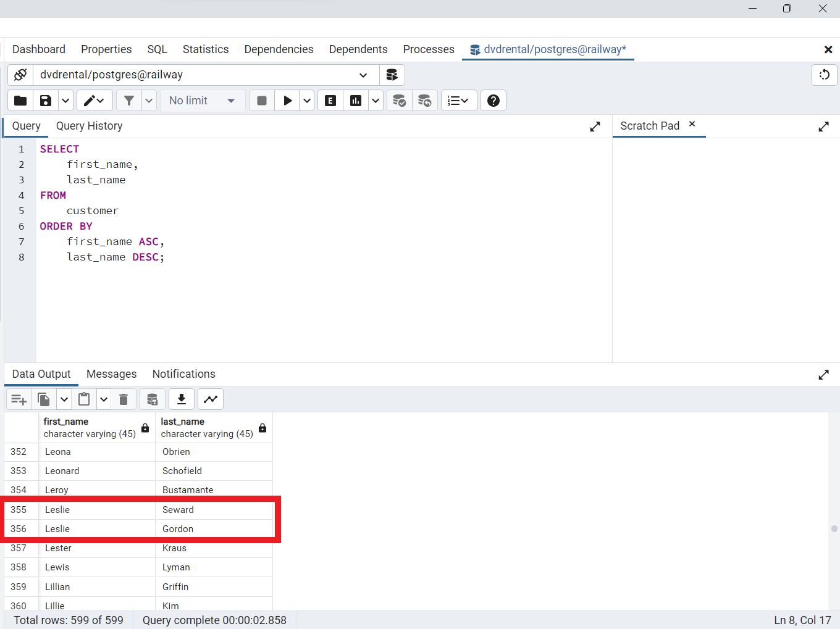Switch to the SQL tab
The image size is (840, 629).
pos(157,49)
